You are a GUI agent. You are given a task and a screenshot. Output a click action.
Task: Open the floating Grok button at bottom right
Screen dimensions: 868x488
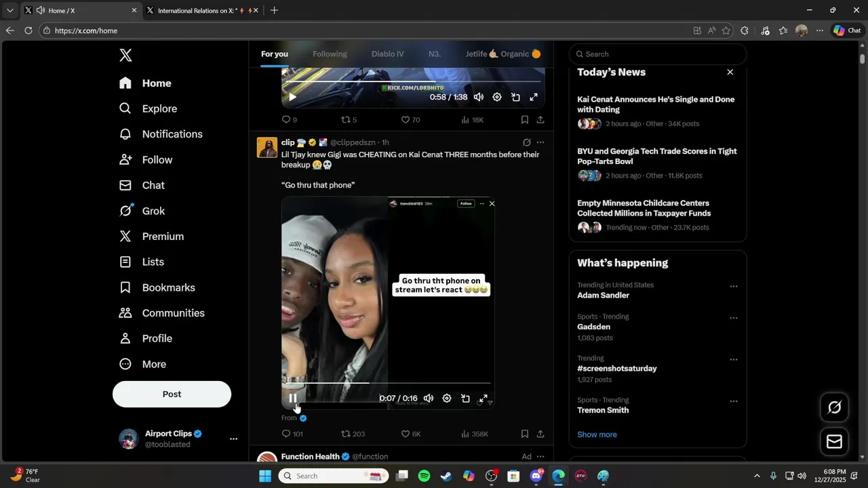coord(835,407)
